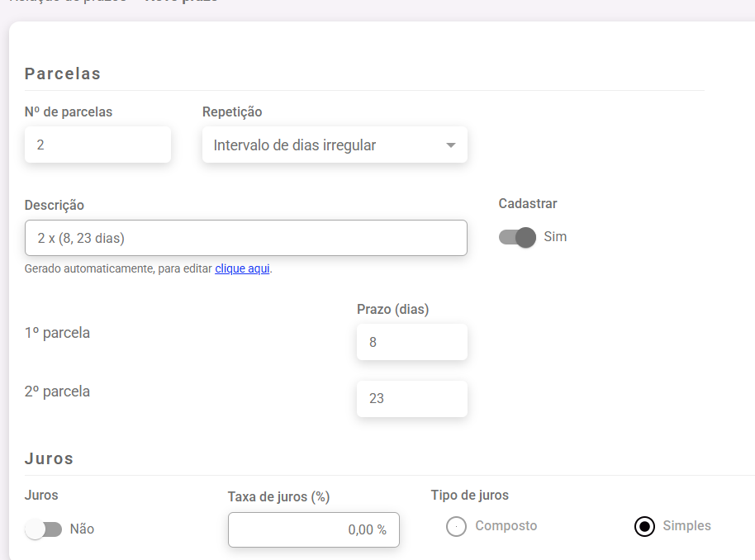This screenshot has height=560, width=755.
Task: Disable the Cadastrar toggle switch
Action: coord(518,237)
